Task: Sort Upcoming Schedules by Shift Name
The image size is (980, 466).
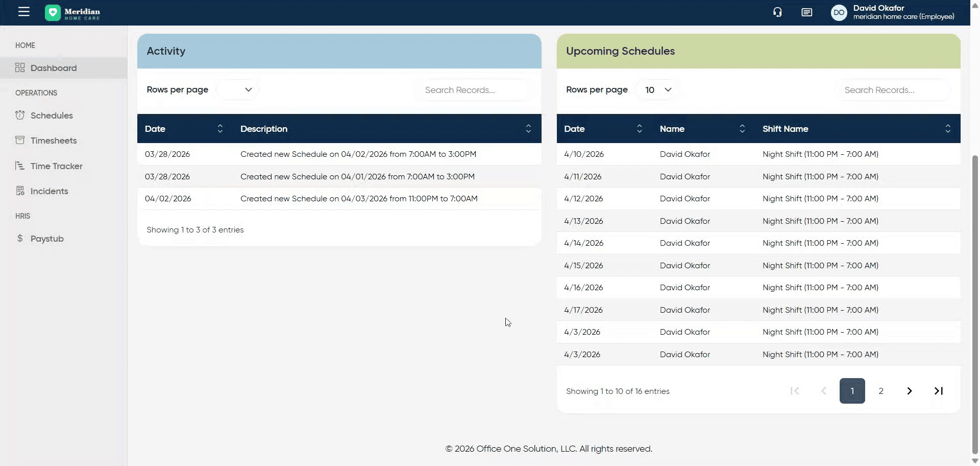Action: click(x=947, y=129)
